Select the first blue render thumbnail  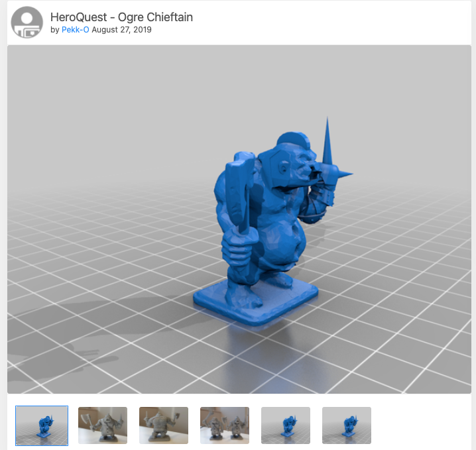42,425
